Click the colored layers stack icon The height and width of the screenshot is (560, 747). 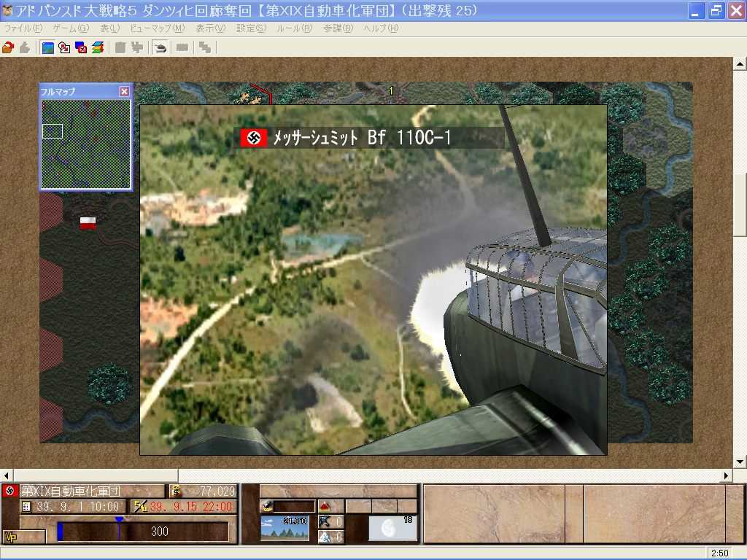(98, 48)
